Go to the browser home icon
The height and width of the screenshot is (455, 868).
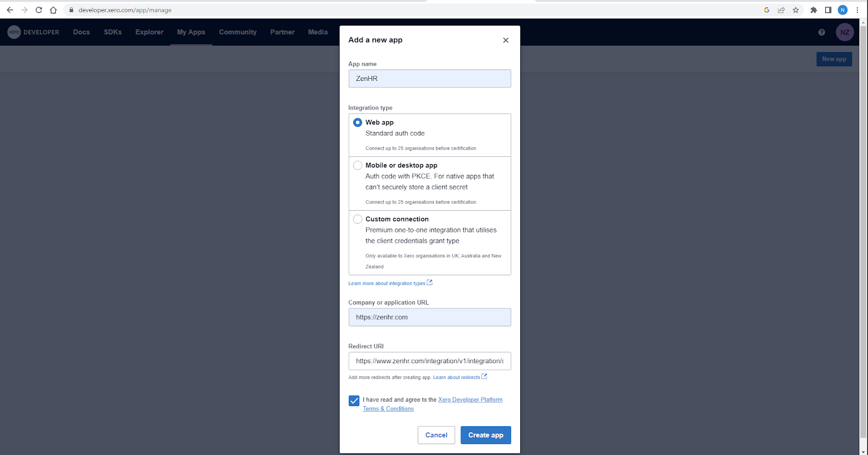53,10
